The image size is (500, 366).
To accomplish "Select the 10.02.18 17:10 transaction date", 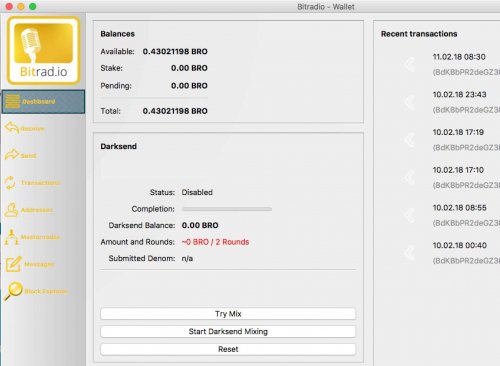I will pyautogui.click(x=458, y=170).
